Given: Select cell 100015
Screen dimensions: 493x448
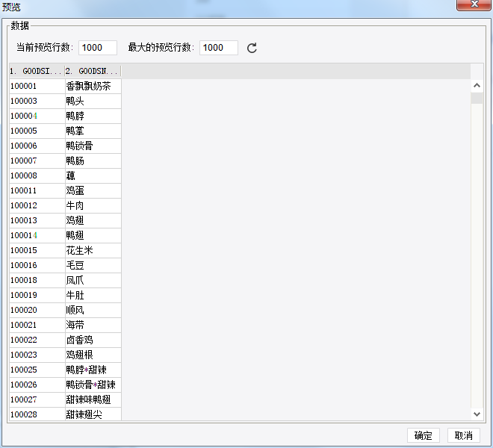Looking at the screenshot, I should click(37, 250).
